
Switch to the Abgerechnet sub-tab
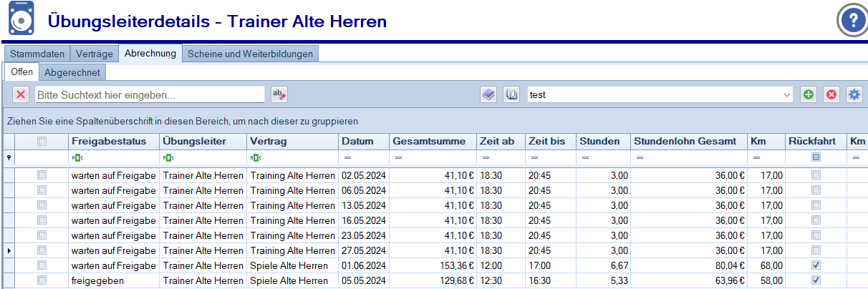coord(72,72)
